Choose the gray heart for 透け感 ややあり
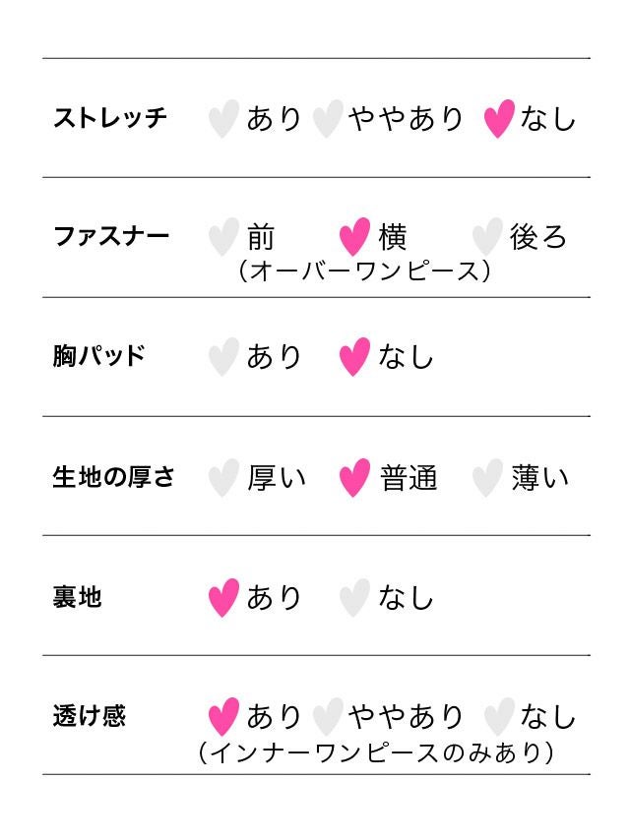 point(327,716)
